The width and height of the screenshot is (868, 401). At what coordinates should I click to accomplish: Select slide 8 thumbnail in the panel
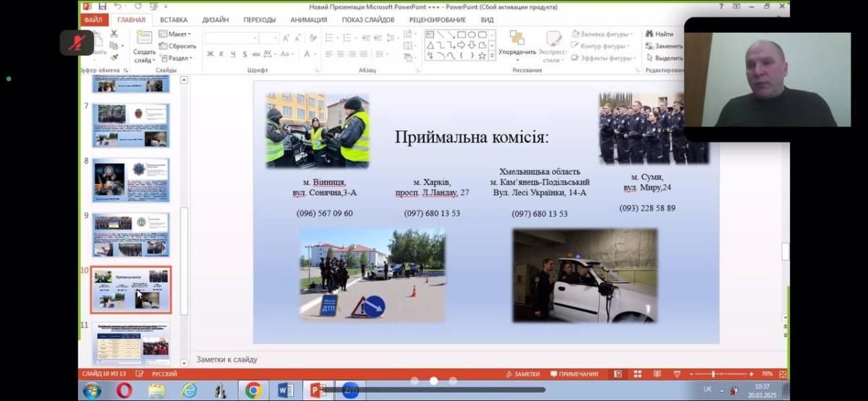pyautogui.click(x=131, y=180)
